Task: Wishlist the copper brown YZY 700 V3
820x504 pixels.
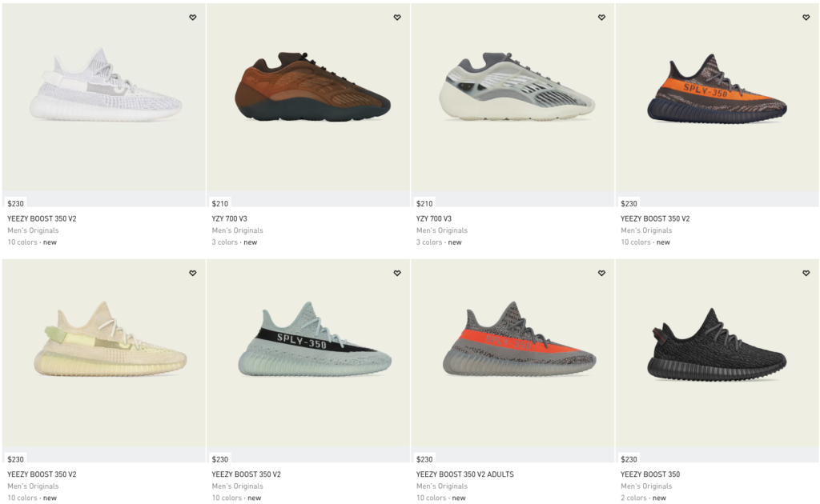Action: tap(397, 18)
